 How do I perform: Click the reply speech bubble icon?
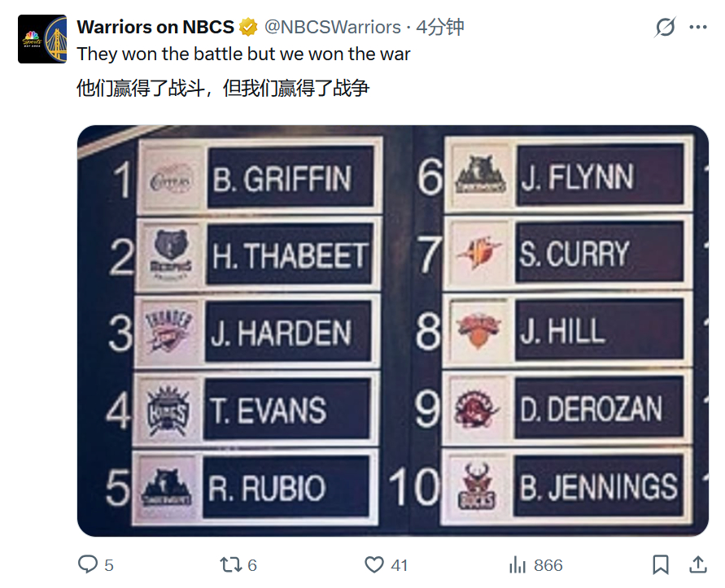[x=87, y=564]
